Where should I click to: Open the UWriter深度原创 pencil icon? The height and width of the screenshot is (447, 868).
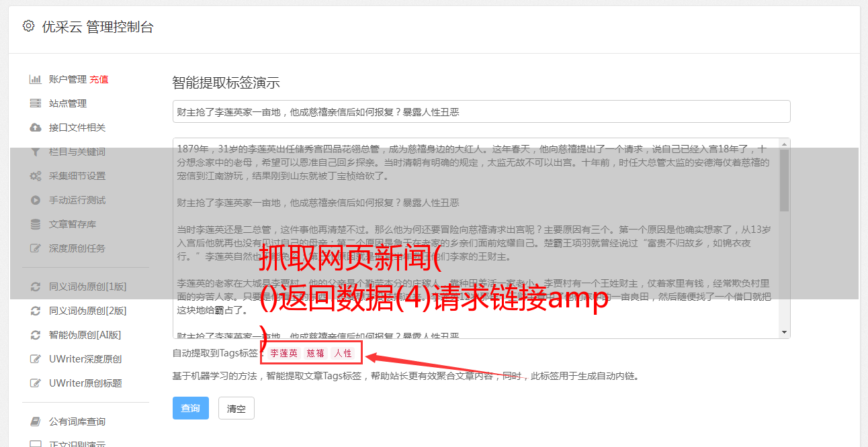[x=36, y=359]
